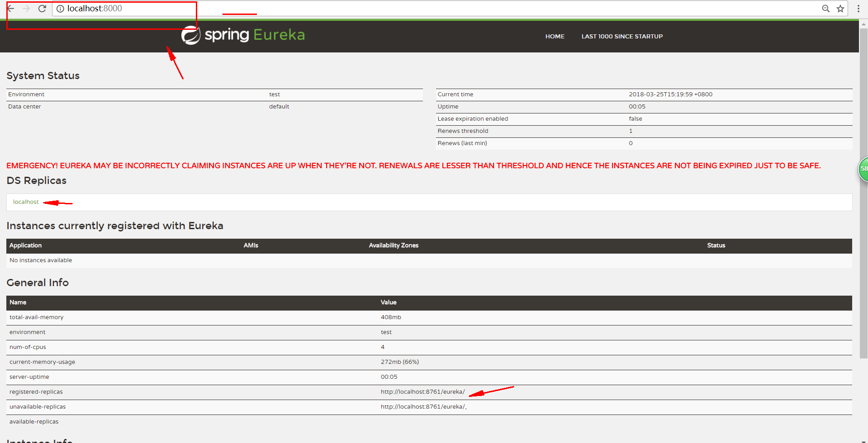Select the General Info heading
The height and width of the screenshot is (443, 868).
[x=38, y=283]
